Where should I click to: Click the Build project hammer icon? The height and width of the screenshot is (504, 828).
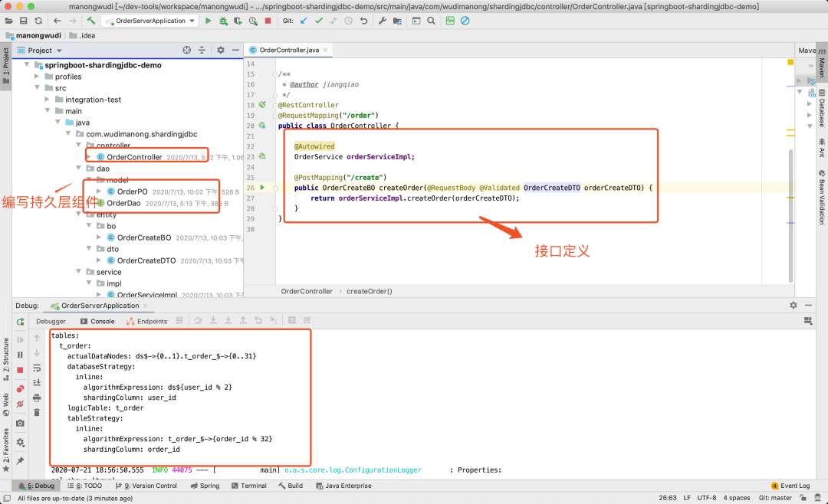coord(91,21)
